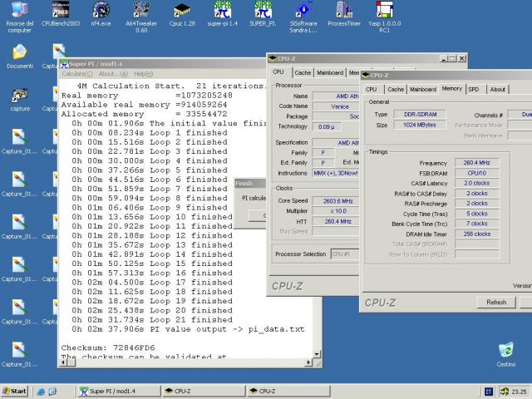The width and height of the screenshot is (532, 399).
Task: Open the SPD tab in front CPU-Z window
Action: tap(474, 89)
